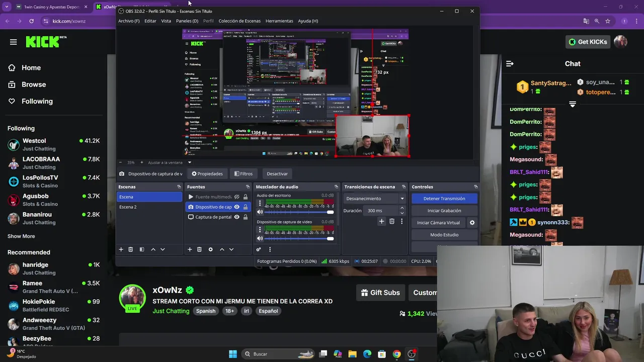The image size is (644, 362).
Task: Collapse the Kick chat panel
Action: click(x=510, y=64)
